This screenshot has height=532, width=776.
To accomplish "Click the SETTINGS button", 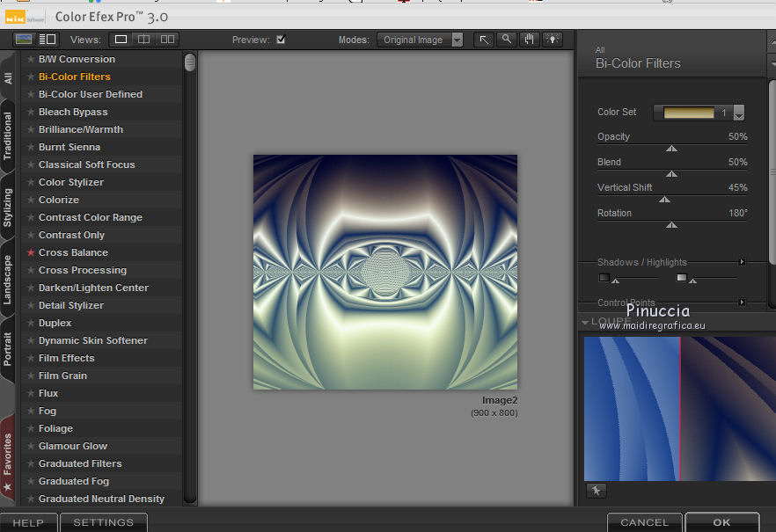I will pos(103,522).
